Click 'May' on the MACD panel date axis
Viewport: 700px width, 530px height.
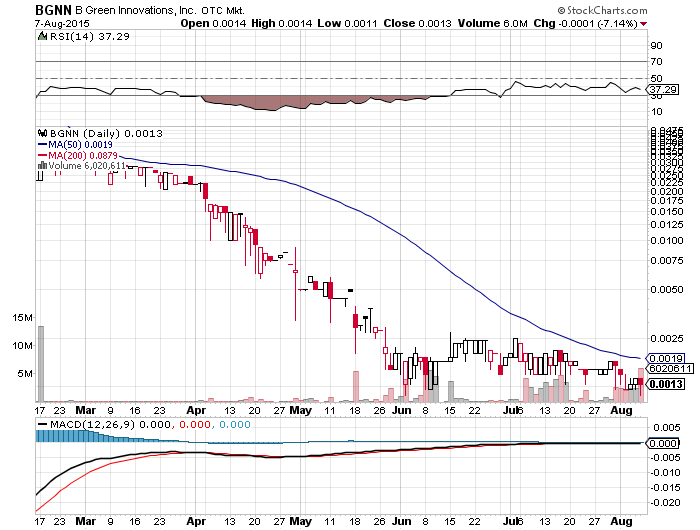(x=300, y=521)
